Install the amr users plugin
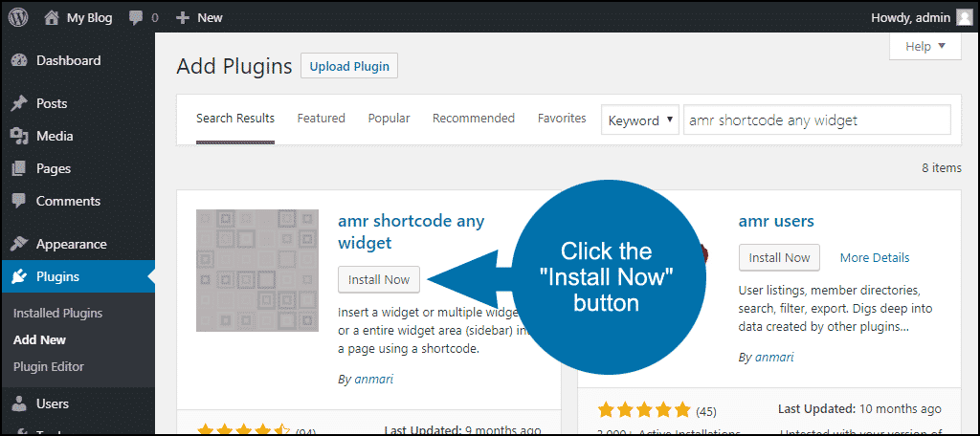 tap(779, 258)
